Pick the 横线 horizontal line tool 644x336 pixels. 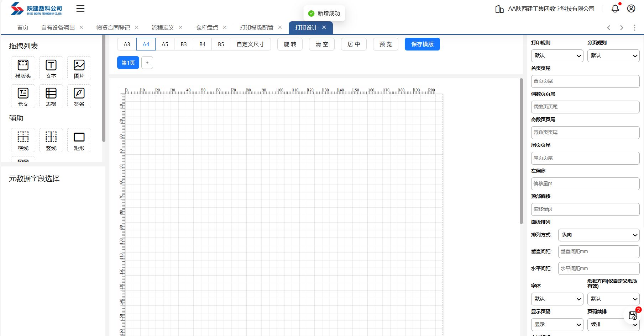click(23, 140)
